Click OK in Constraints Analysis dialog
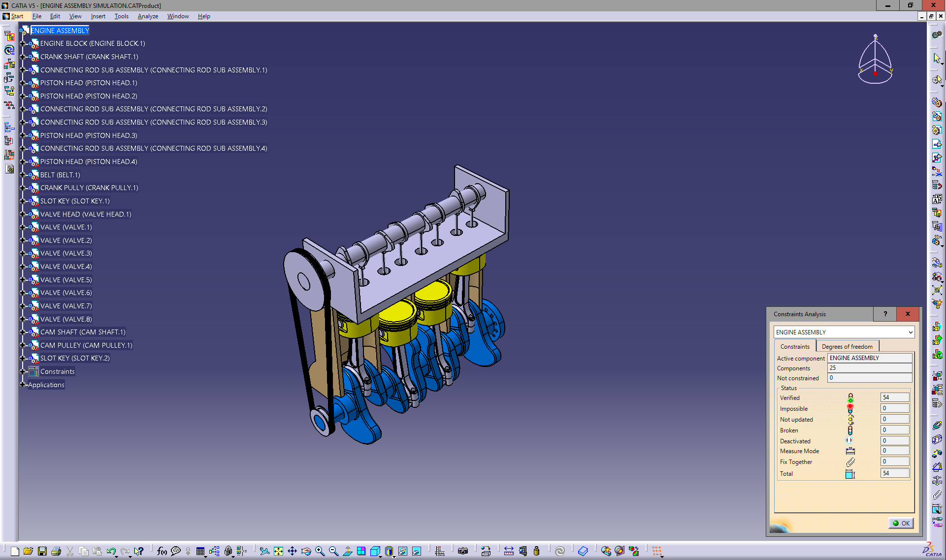The width and height of the screenshot is (946, 560). [x=901, y=523]
